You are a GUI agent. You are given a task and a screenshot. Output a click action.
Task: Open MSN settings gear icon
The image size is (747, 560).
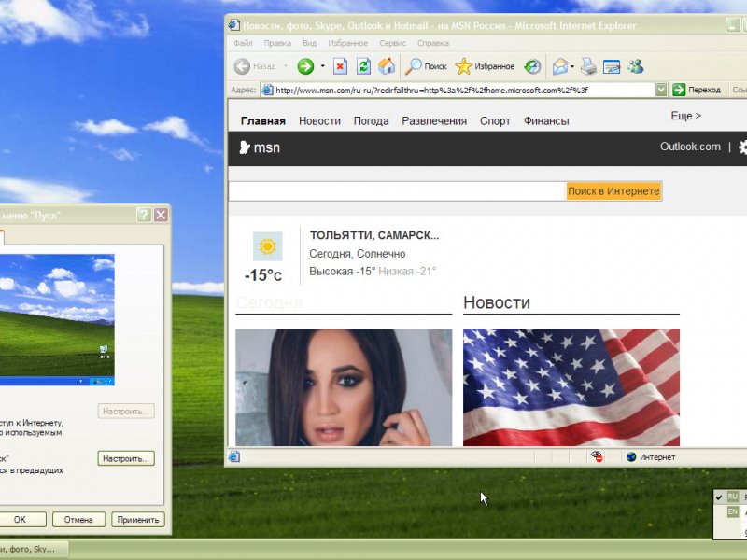coord(742,147)
